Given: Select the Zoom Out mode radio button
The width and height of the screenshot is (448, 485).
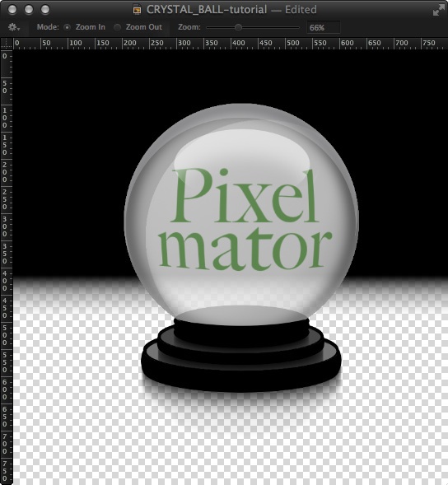Looking at the screenshot, I should [x=117, y=27].
